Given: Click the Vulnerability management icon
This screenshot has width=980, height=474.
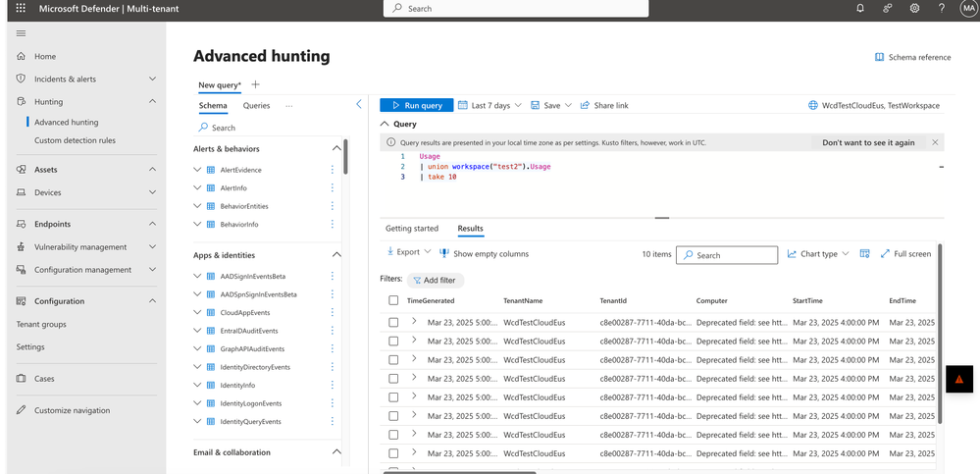Looking at the screenshot, I should pyautogui.click(x=22, y=247).
